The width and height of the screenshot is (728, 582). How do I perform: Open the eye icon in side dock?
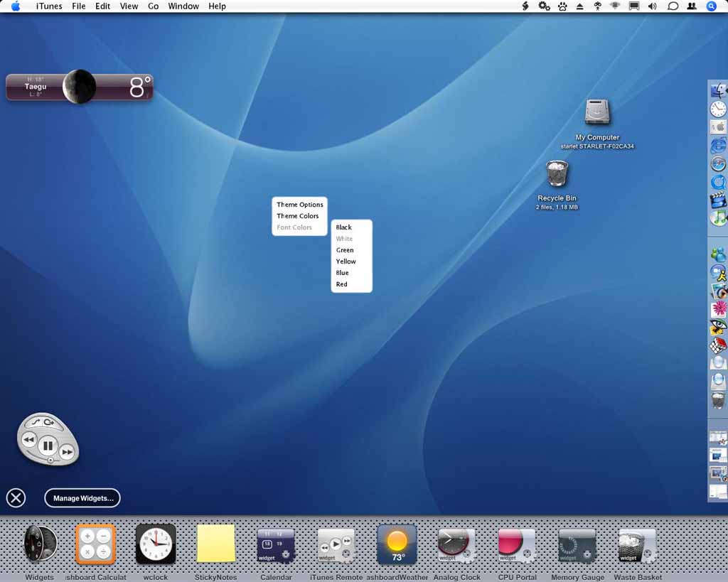click(718, 327)
